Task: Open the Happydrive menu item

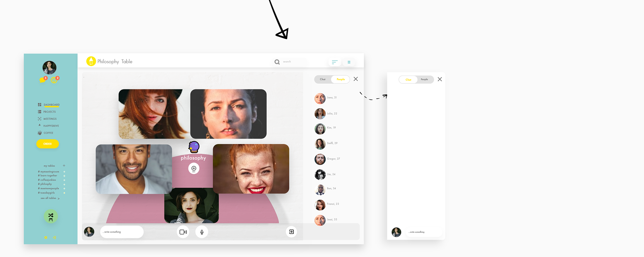Action: [51, 126]
